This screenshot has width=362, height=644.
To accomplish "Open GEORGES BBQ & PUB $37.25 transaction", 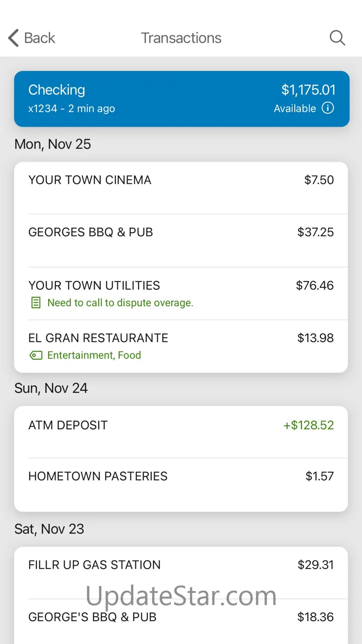I will (181, 240).
